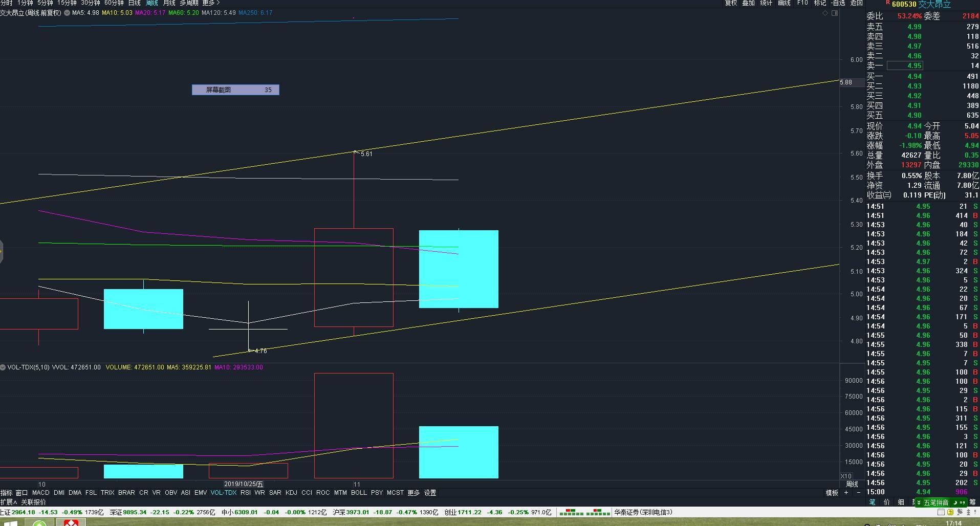This screenshot has height=526, width=980.
Task: Select the MACD indicator
Action: 41,493
